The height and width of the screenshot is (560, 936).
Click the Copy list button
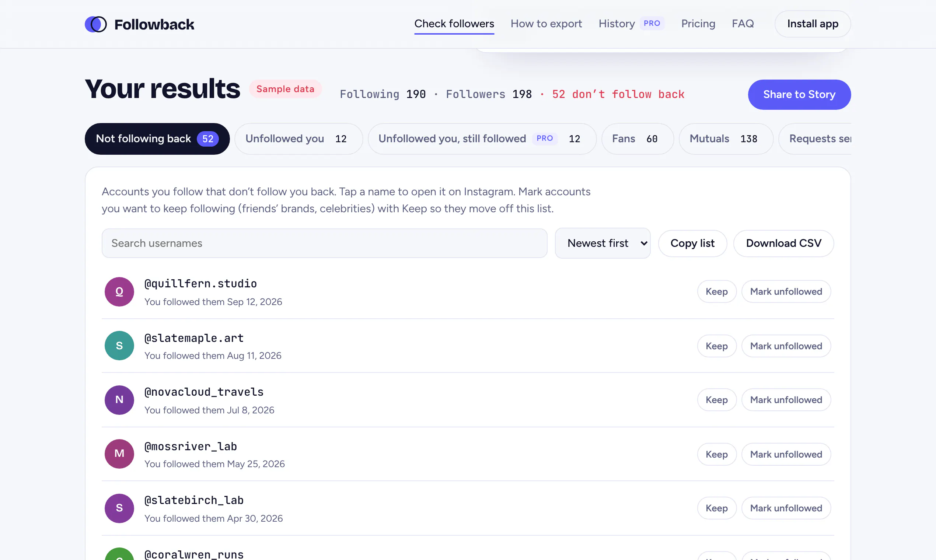692,243
